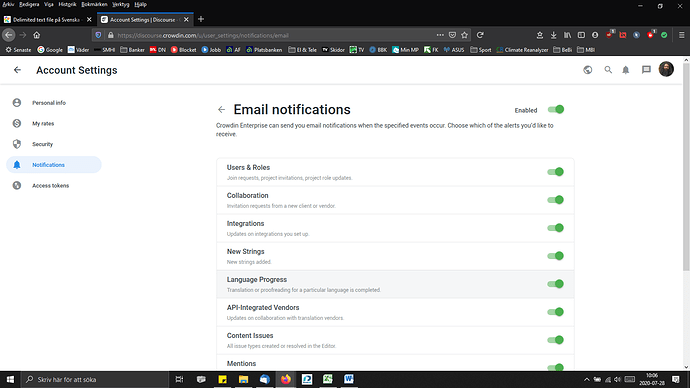Close the Account Settings browser tab
The image size is (690, 388).
[x=186, y=19]
